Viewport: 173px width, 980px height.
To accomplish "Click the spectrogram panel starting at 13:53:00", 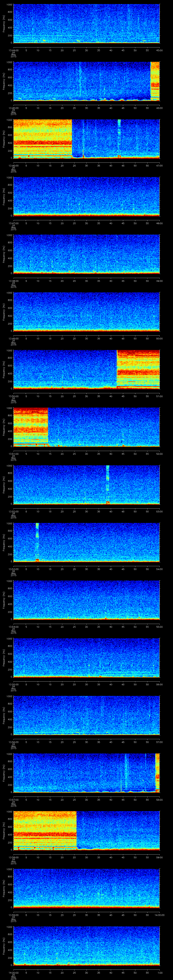I will (86, 542).
